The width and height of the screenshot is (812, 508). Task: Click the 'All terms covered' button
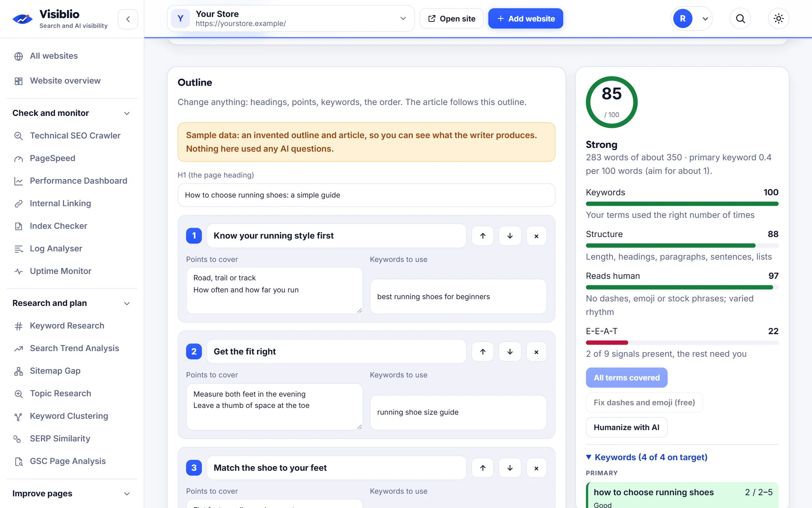(626, 377)
